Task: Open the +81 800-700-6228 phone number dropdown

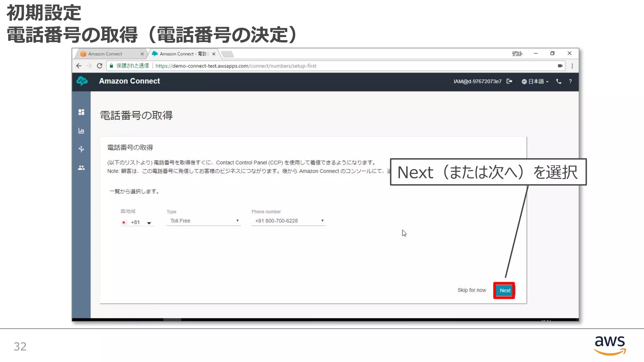Action: tap(289, 221)
